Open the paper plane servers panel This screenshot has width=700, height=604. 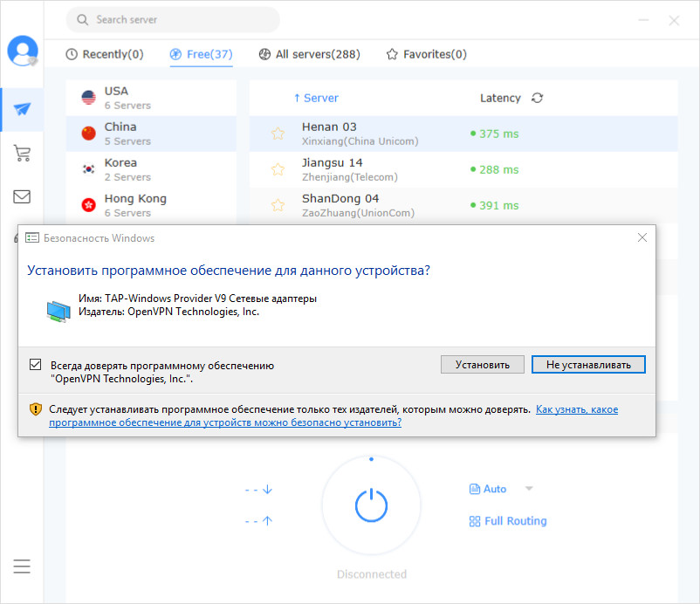click(22, 109)
